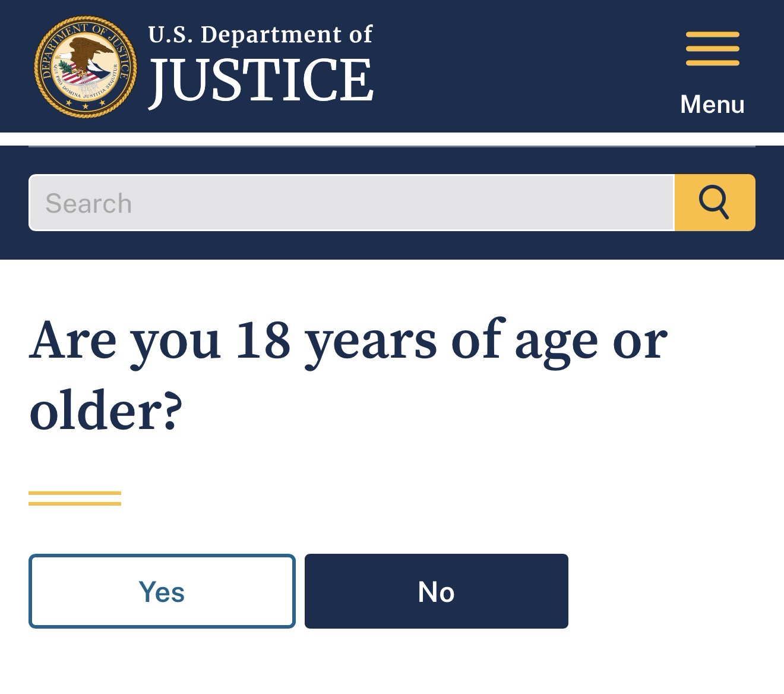Select the outlined "Yes" option
784x694 pixels.
162,591
